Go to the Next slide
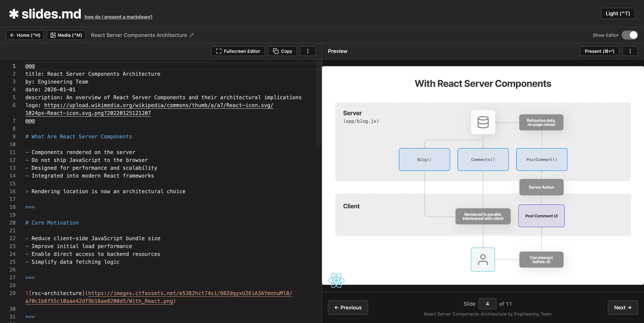The height and width of the screenshot is (323, 644). [623, 308]
